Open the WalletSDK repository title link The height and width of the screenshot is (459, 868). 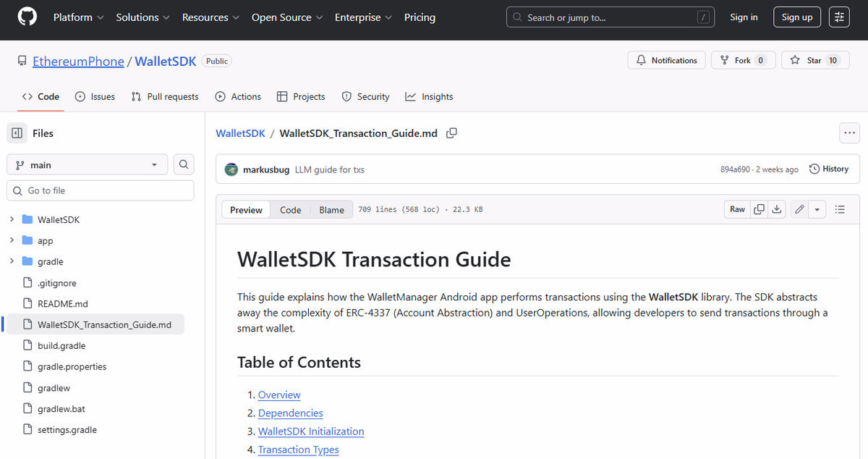(166, 62)
